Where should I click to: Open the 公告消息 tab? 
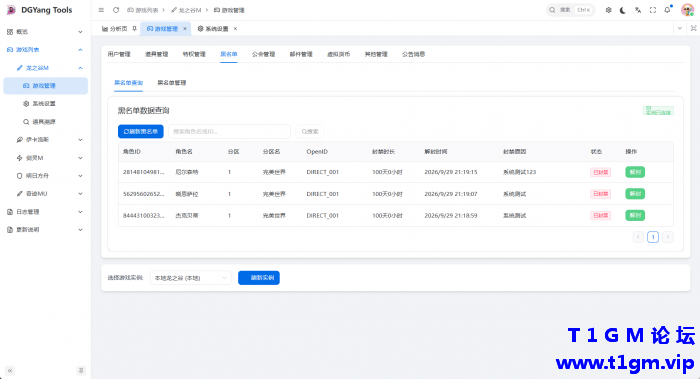(413, 54)
